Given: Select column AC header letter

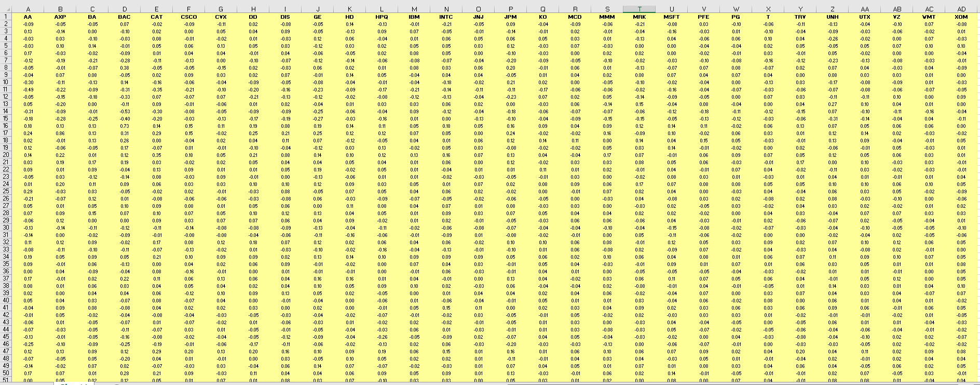Looking at the screenshot, I should click(x=929, y=9).
